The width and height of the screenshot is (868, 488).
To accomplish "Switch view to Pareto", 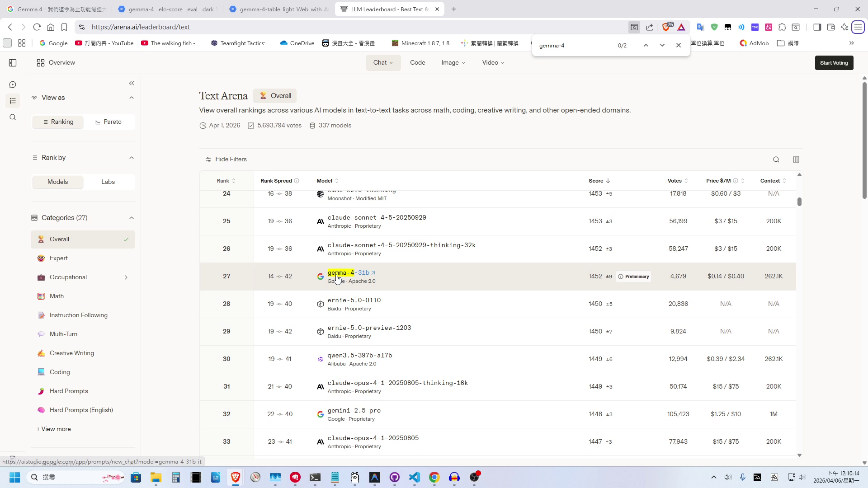I will [108, 122].
